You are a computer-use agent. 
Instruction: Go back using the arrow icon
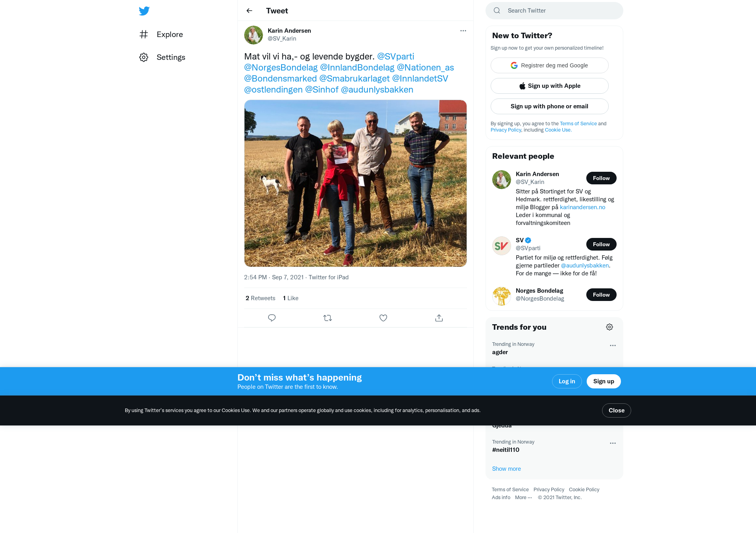(x=249, y=11)
